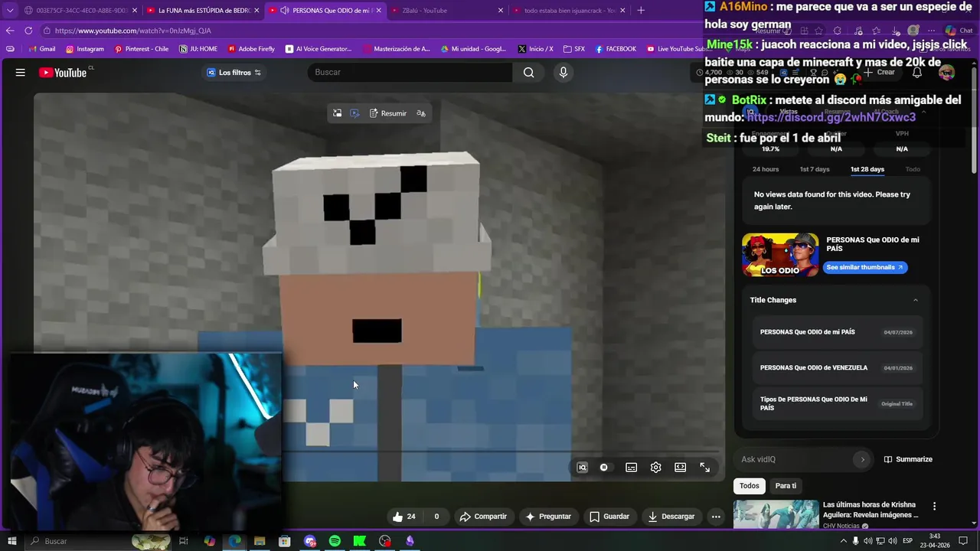Enter fullscreen in the video player
980x551 pixels.
coord(704,468)
